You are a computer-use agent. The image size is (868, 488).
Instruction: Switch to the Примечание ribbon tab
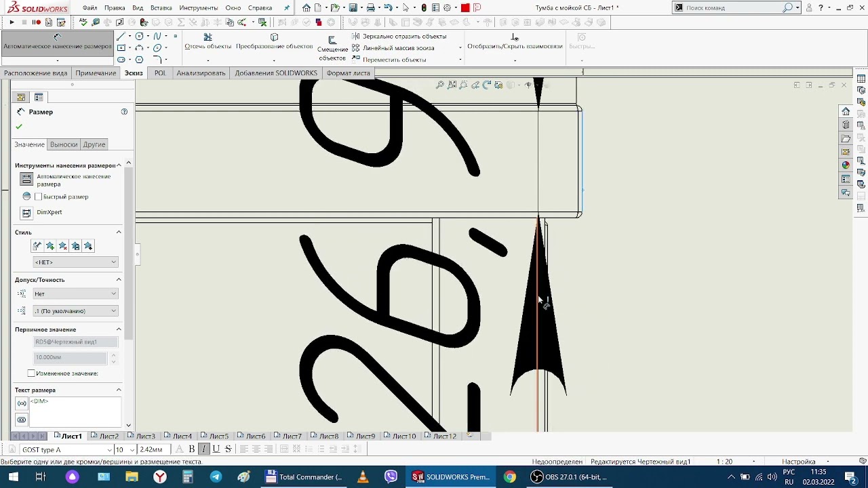click(96, 73)
